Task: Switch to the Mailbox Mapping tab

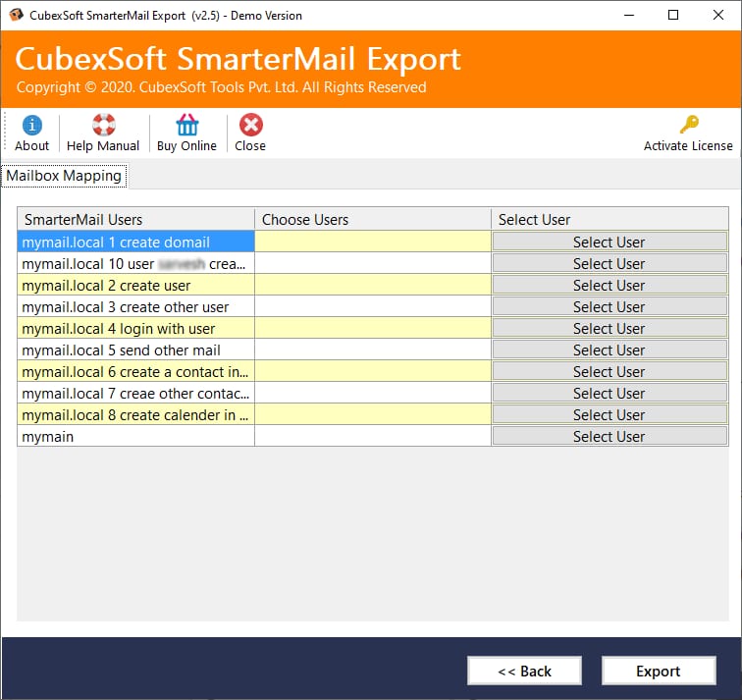Action: point(64,176)
